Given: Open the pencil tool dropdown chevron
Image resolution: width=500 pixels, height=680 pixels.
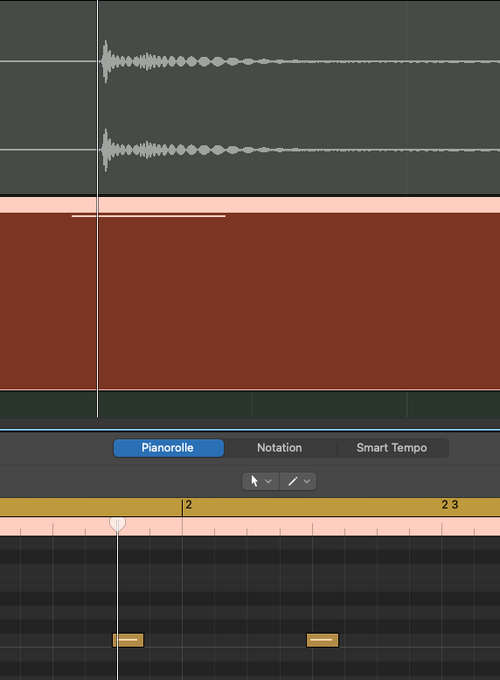Looking at the screenshot, I should [307, 481].
